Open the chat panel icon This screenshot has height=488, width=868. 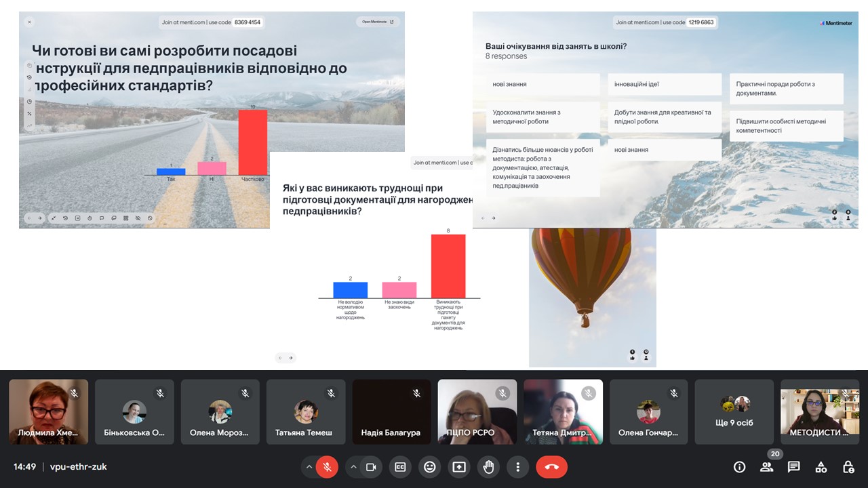pyautogui.click(x=793, y=467)
